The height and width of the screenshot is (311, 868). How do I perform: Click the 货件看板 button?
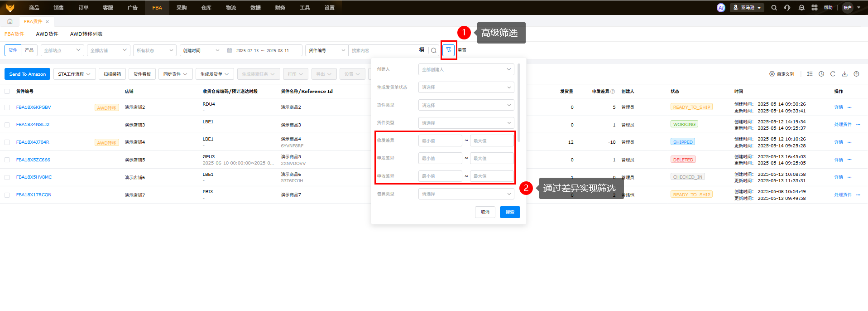142,74
